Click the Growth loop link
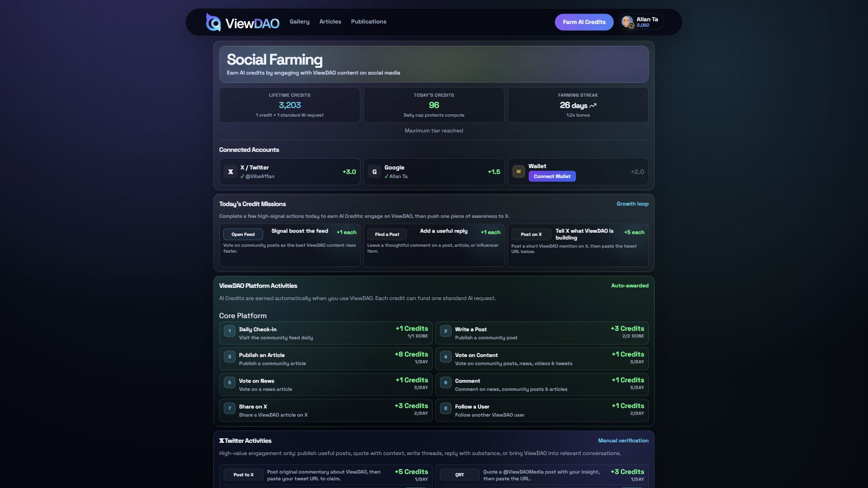 click(632, 204)
